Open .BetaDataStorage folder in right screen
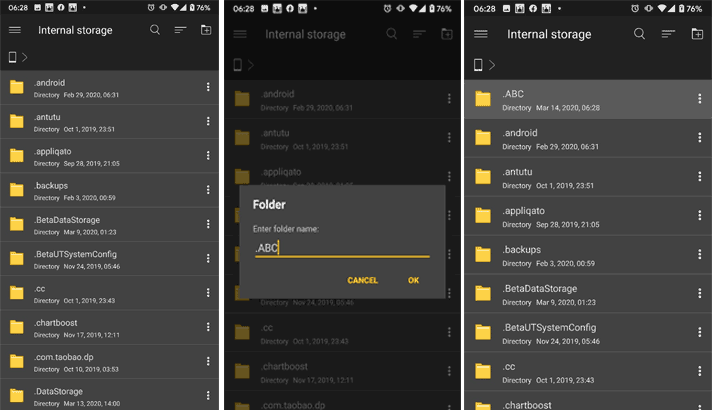Image resolution: width=712 pixels, height=410 pixels. [x=588, y=294]
